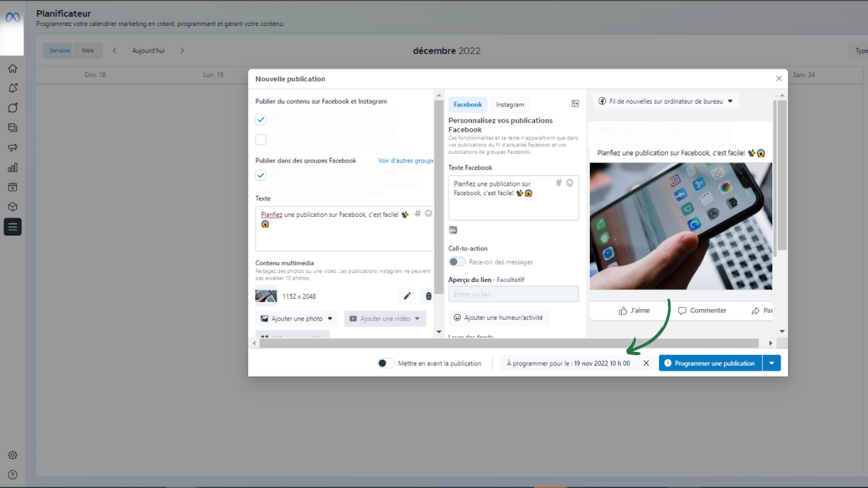Viewport: 868px width, 488px height.
Task: Switch to the Facebook tab
Action: [x=468, y=104]
